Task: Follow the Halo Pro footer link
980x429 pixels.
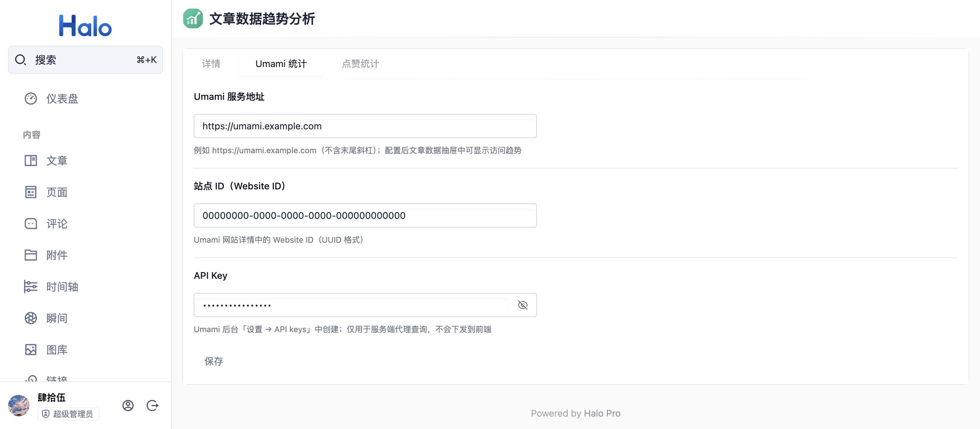Action: [602, 413]
